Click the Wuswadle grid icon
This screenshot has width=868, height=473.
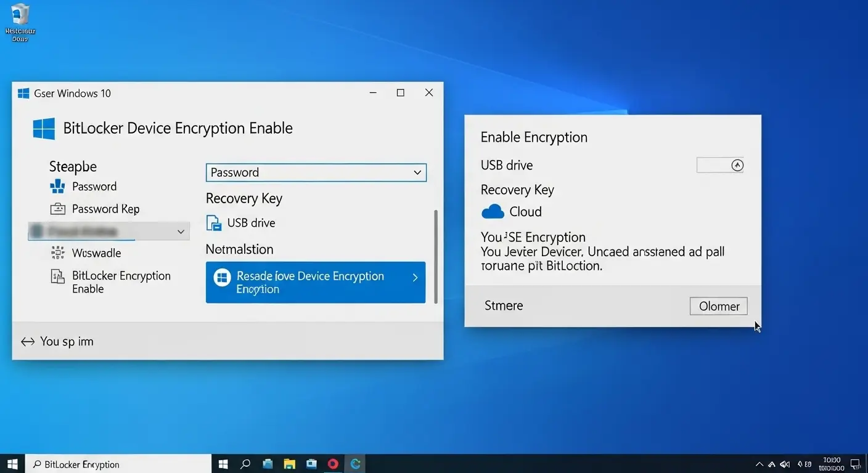click(57, 253)
